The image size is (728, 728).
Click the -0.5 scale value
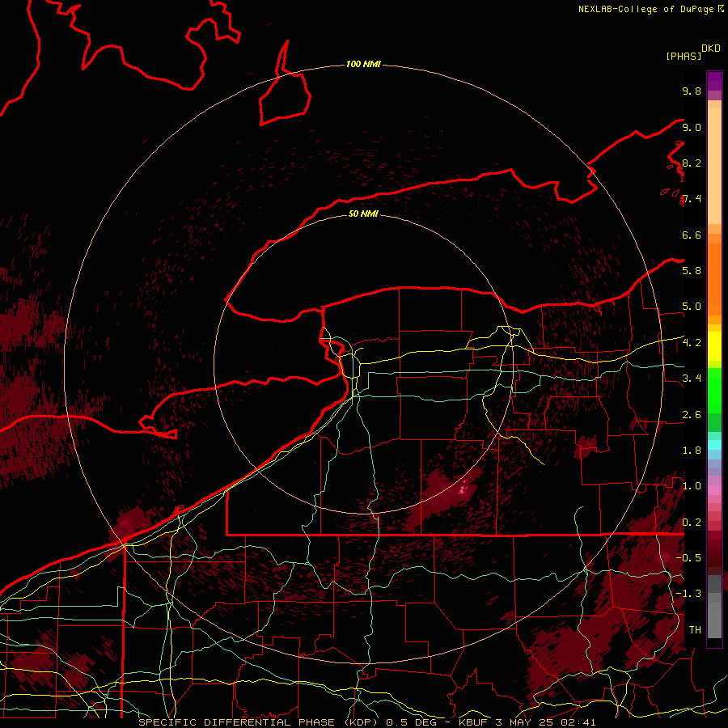point(688,558)
